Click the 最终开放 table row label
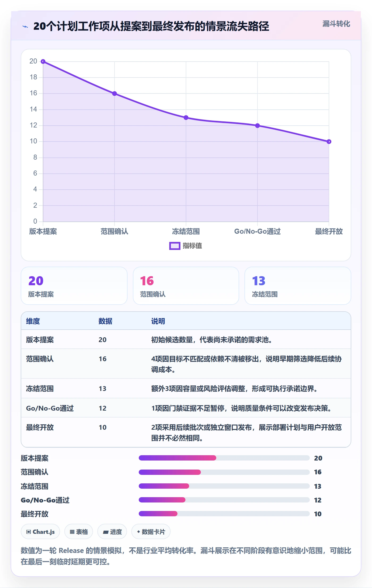Screen dimensions: 372x588 40,427
